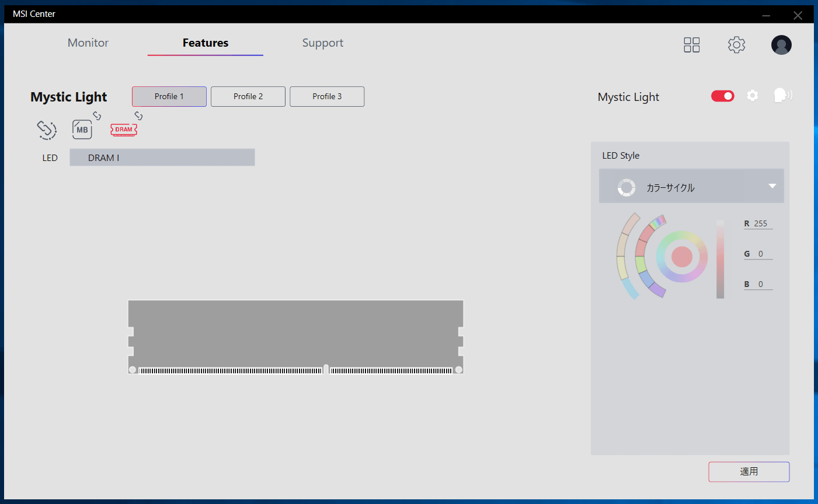
Task: Minimize the MSI Center window
Action: click(x=766, y=15)
